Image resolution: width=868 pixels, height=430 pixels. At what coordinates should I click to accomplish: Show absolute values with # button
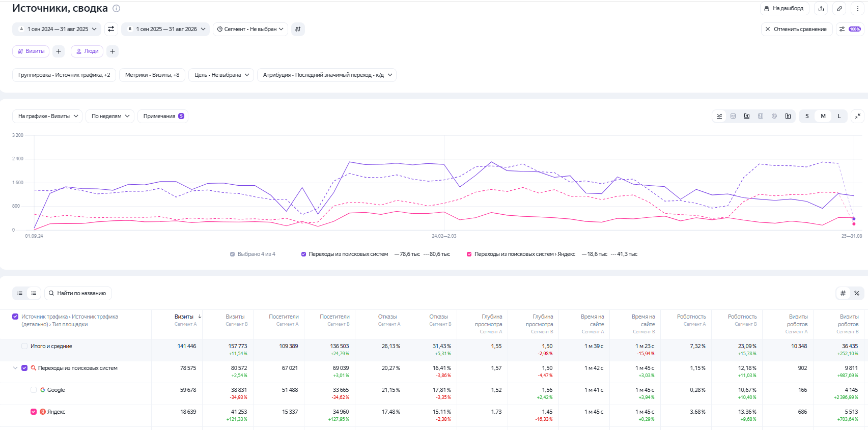pyautogui.click(x=843, y=293)
